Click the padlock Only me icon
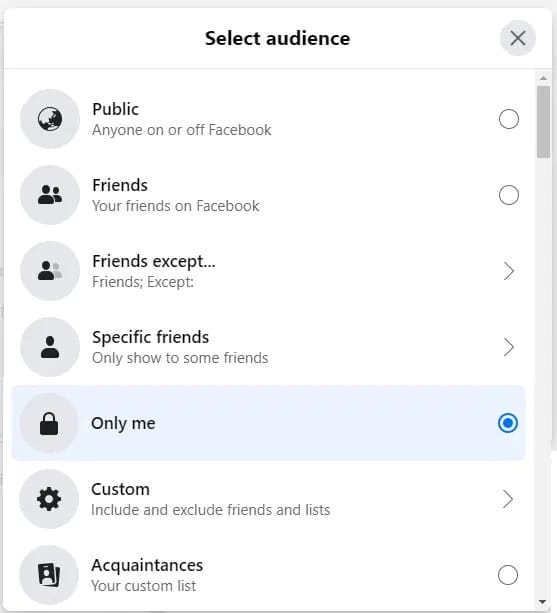 tap(49, 423)
